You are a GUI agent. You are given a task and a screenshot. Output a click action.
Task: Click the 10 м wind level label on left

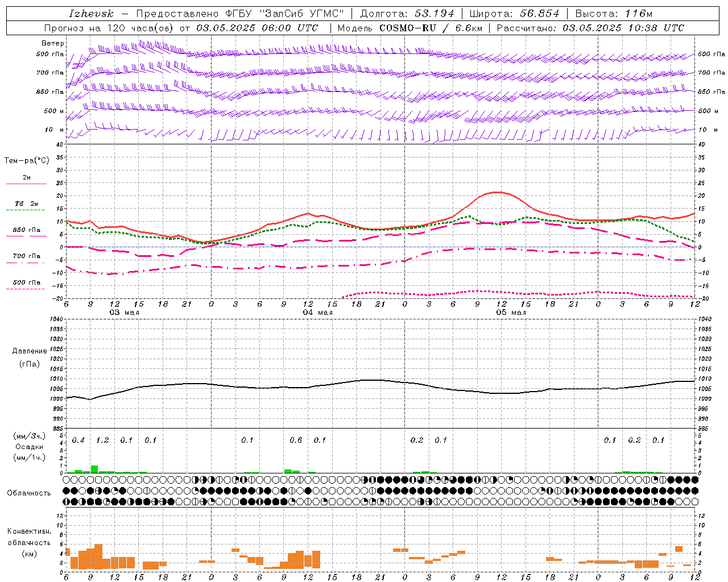coord(54,130)
